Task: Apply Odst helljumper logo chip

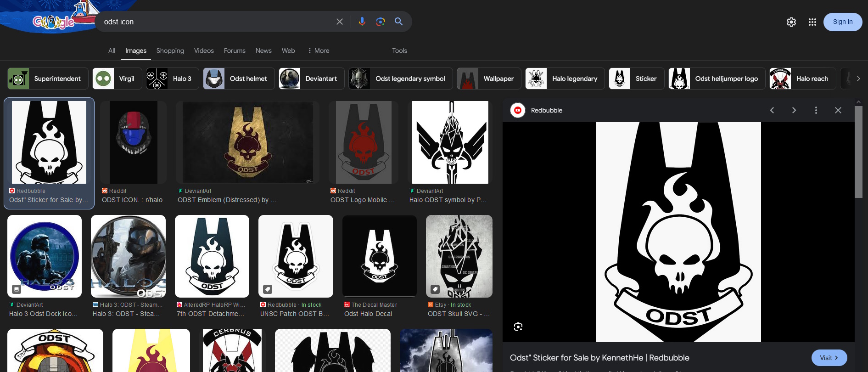Action: [717, 79]
